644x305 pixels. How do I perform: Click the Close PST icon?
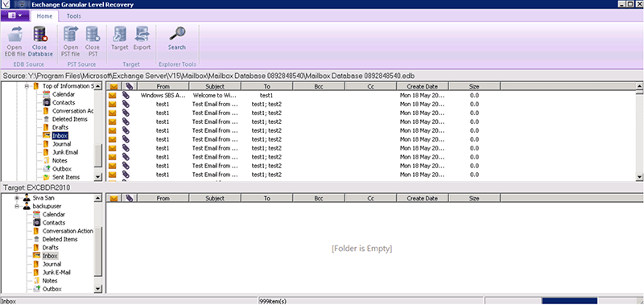click(x=93, y=34)
